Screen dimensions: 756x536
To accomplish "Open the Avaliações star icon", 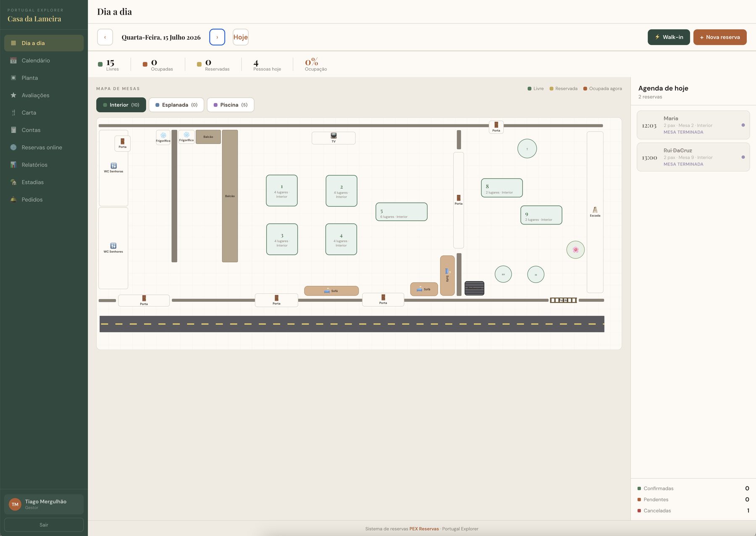I will coord(13,95).
